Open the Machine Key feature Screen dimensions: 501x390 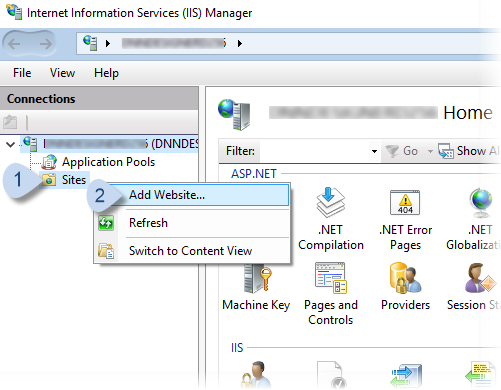[x=256, y=287]
